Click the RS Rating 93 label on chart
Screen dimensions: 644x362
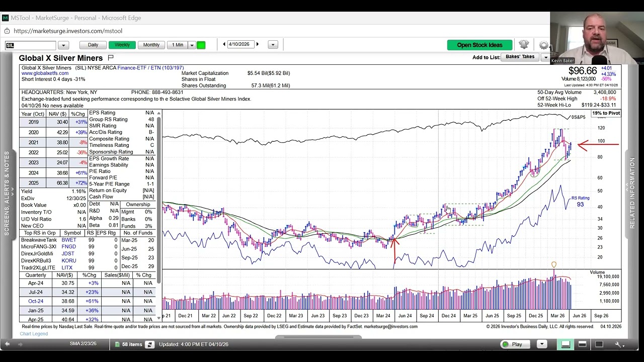click(x=580, y=201)
